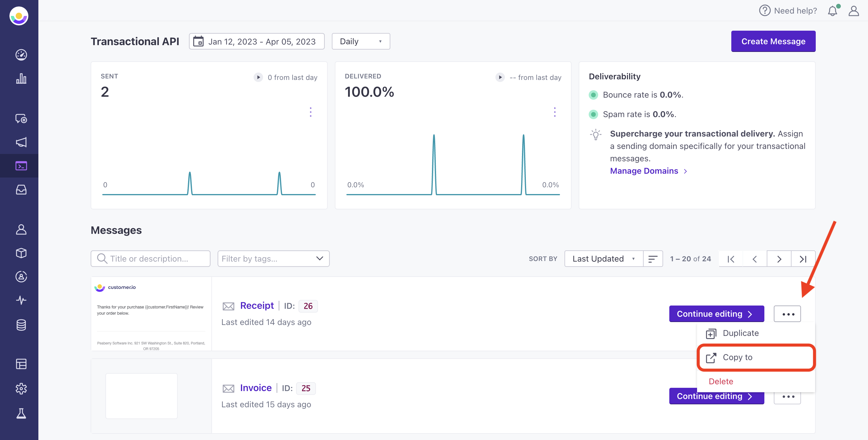Viewport: 868px width, 440px height.
Task: Open the analytics bar chart sidebar icon
Action: (21, 78)
